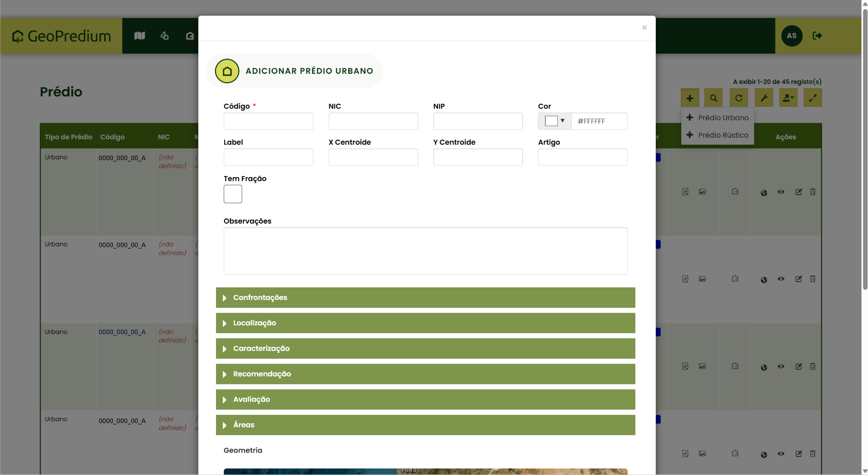Click the fullscreen expand toolbar button
868x475 pixels.
click(x=812, y=98)
